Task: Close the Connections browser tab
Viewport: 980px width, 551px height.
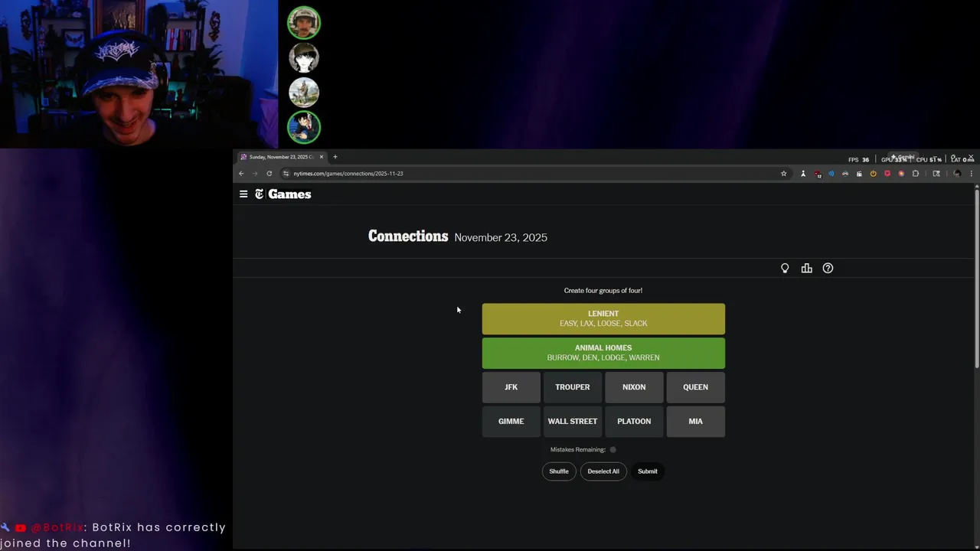Action: [322, 157]
